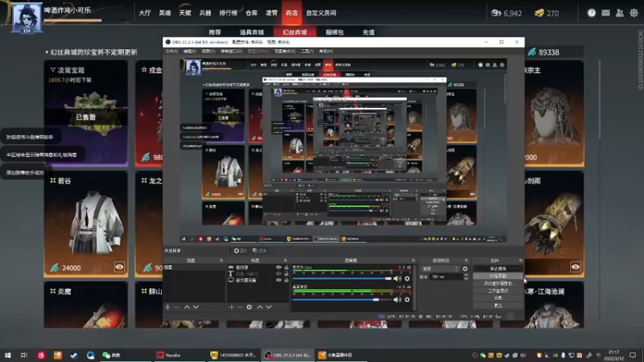644x362 pixels.
Task: Adjust the 麦克风/Aux volume slider
Action: [341, 278]
